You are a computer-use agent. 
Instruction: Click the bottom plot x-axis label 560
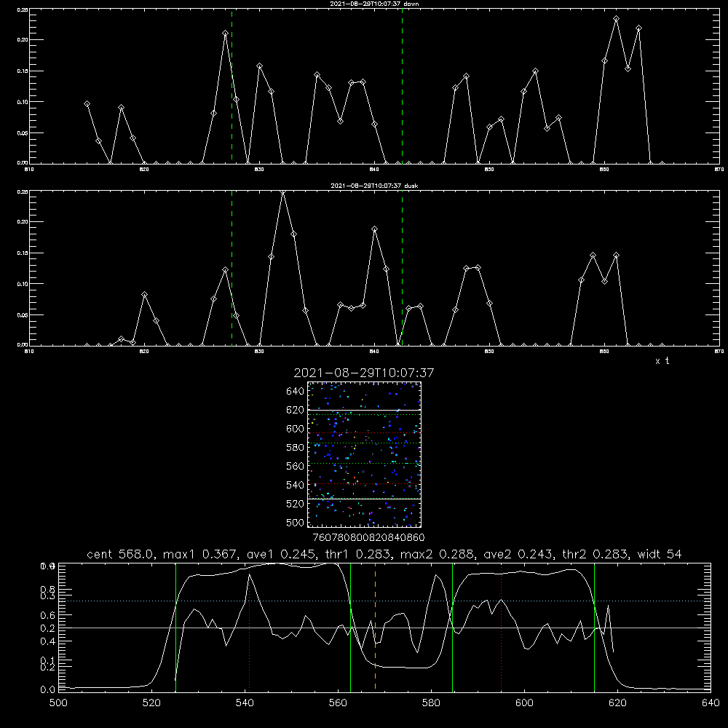338,703
